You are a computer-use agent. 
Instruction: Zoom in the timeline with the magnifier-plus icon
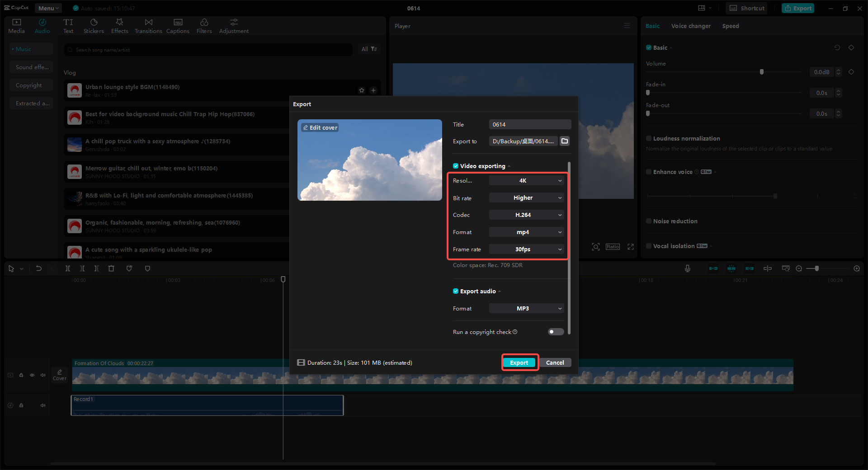pyautogui.click(x=857, y=268)
